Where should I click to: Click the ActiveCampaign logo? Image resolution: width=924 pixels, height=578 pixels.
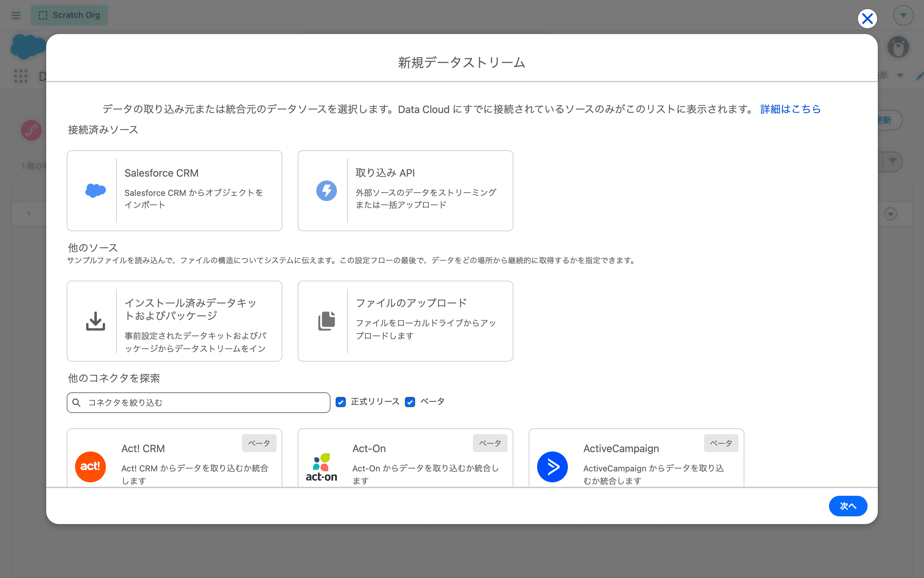[552, 466]
